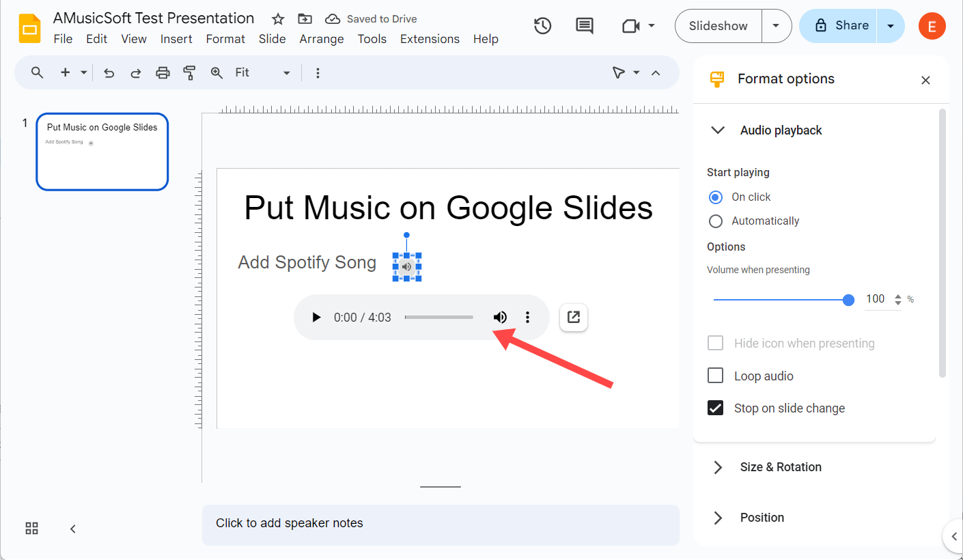Viewport: 963px width, 560px height.
Task: Show the side panel arrow
Action: point(953,536)
